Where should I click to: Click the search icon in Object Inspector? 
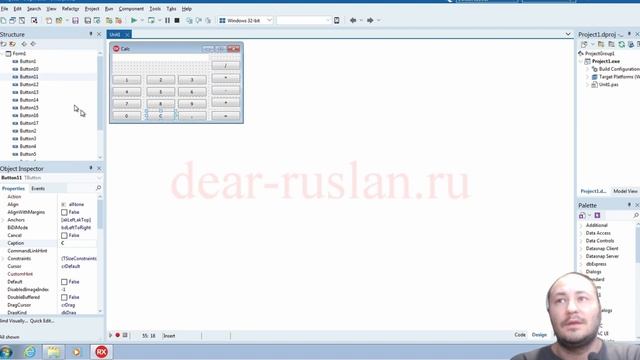coord(98,188)
